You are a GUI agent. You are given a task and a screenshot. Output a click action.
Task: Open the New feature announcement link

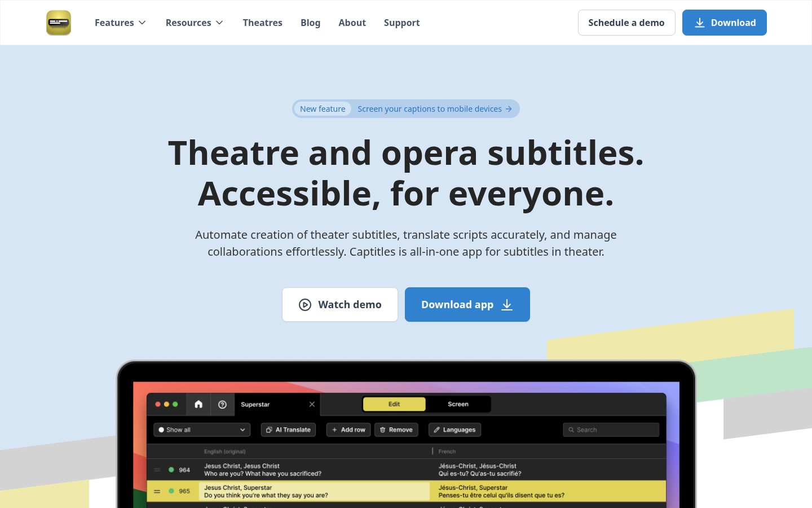406,109
